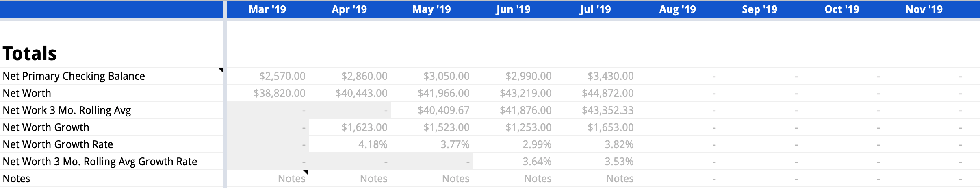Click the Net Work 3 Mo. Rolling Avg label
The height and width of the screenshot is (188, 980).
point(67,110)
